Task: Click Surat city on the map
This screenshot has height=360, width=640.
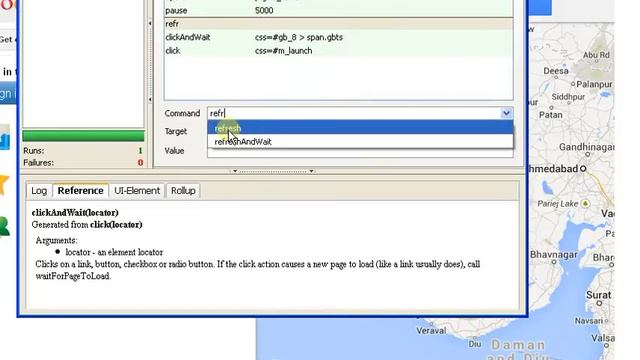Action: tap(599, 295)
